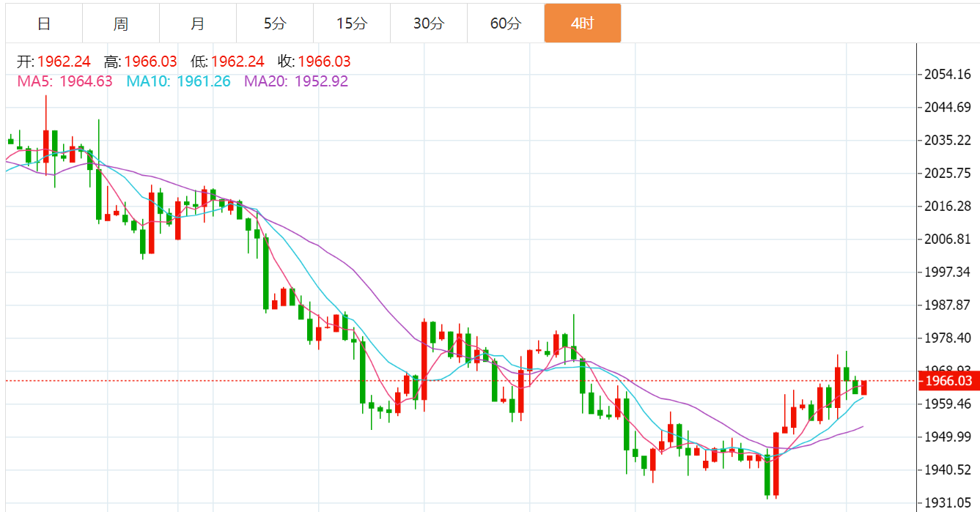This screenshot has height=512, width=980.
Task: Click the MA10: 1961.26 indicator label
Action: [x=178, y=81]
